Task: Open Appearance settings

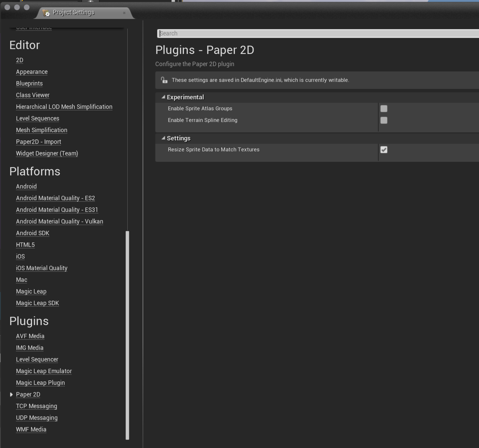Action: (32, 72)
